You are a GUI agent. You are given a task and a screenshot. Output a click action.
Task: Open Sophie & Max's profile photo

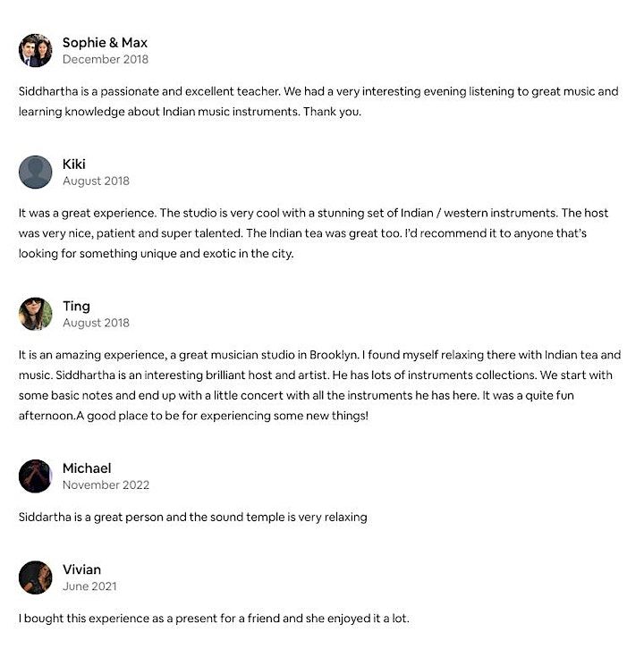(35, 51)
